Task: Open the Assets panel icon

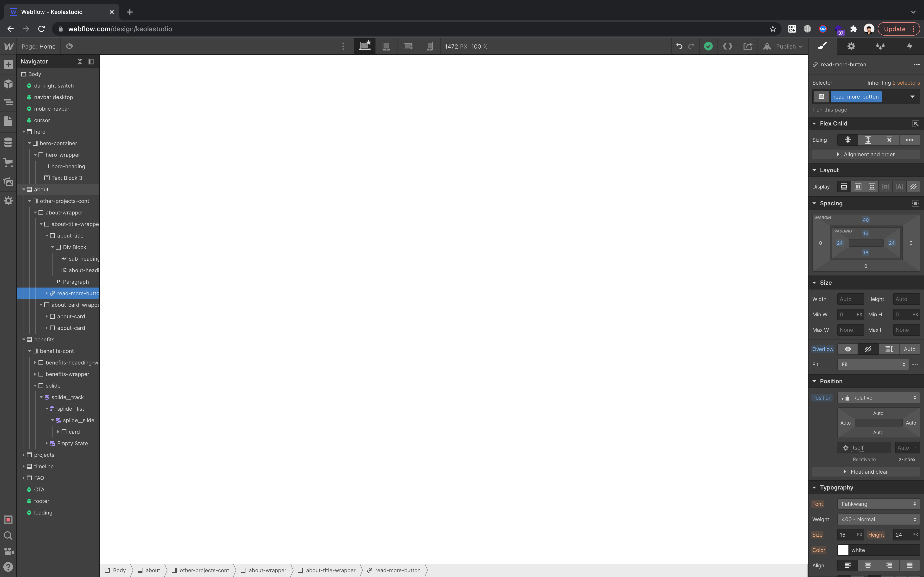Action: click(x=8, y=182)
